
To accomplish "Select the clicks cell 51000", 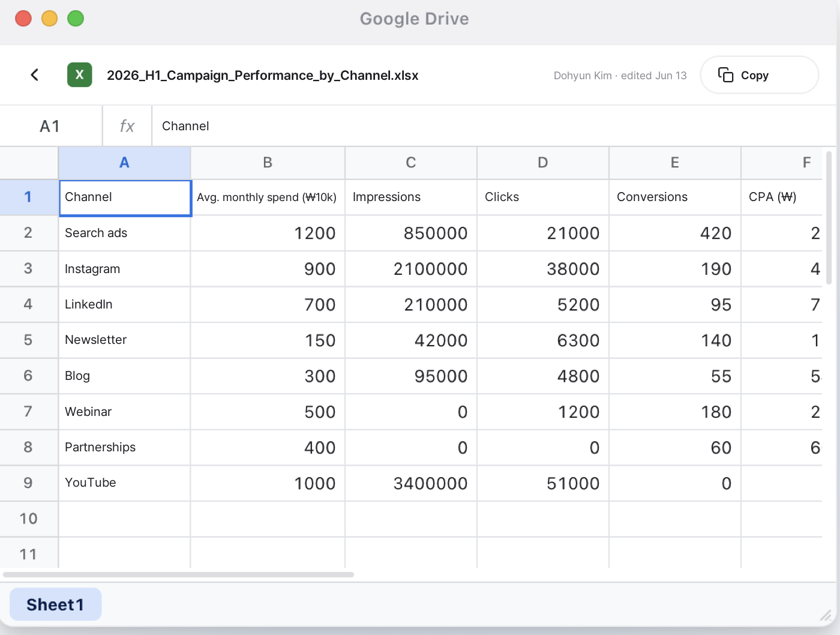I will click(x=543, y=483).
